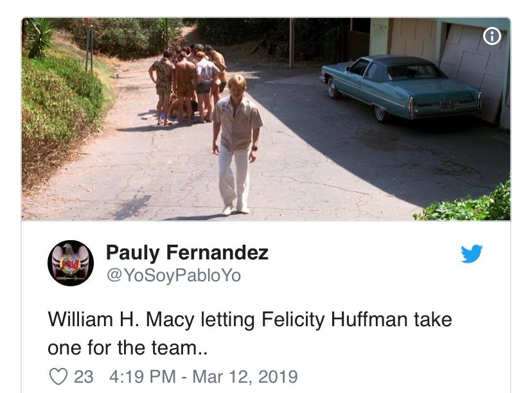Click the 23 likes count
The image size is (532, 393).
(84, 377)
